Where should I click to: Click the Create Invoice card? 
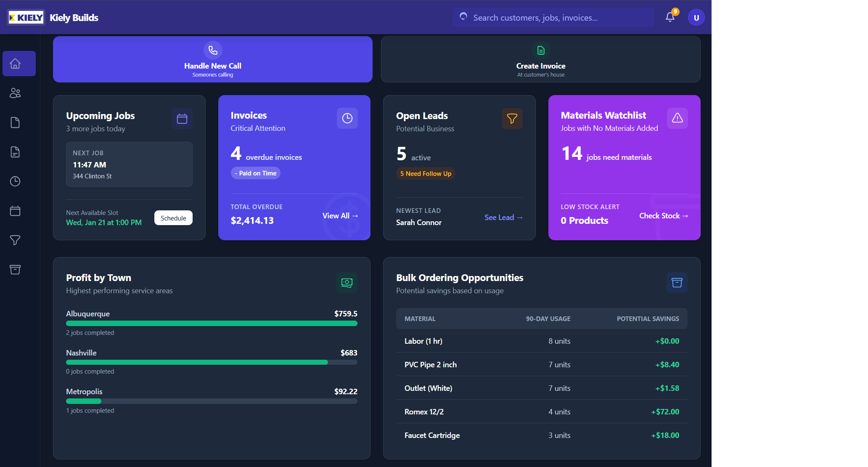540,59
